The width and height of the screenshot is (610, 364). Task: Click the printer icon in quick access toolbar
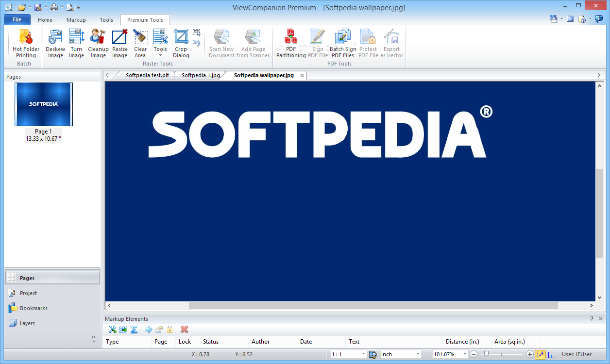pos(54,7)
